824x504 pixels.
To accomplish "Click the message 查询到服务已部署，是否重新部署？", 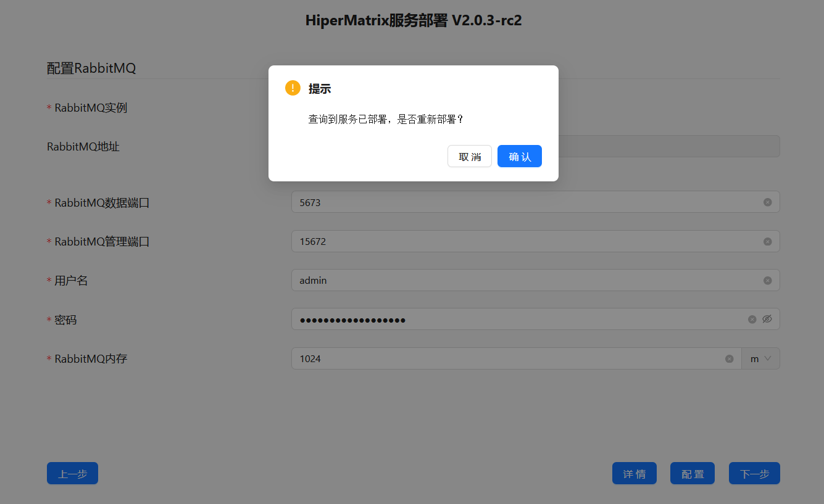I will tap(386, 119).
